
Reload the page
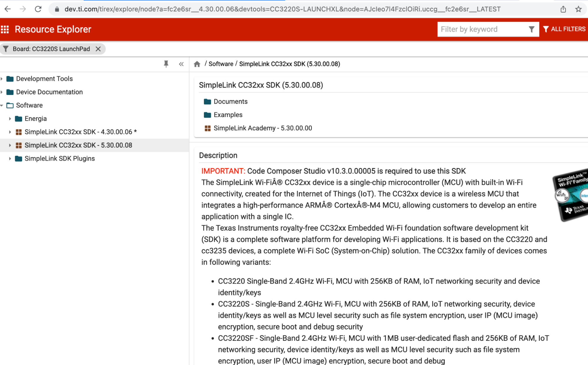click(38, 9)
